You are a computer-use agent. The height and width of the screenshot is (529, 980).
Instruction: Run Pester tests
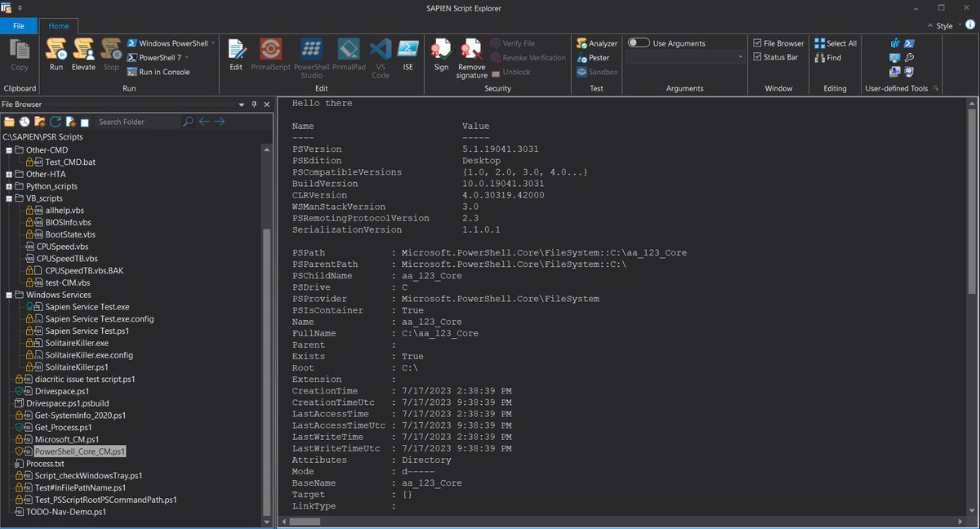point(593,58)
